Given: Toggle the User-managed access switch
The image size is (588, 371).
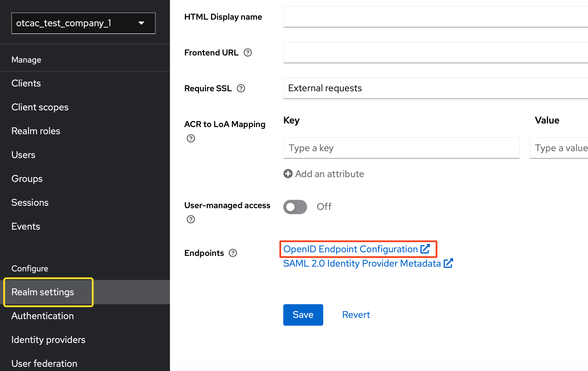Looking at the screenshot, I should pyautogui.click(x=295, y=207).
